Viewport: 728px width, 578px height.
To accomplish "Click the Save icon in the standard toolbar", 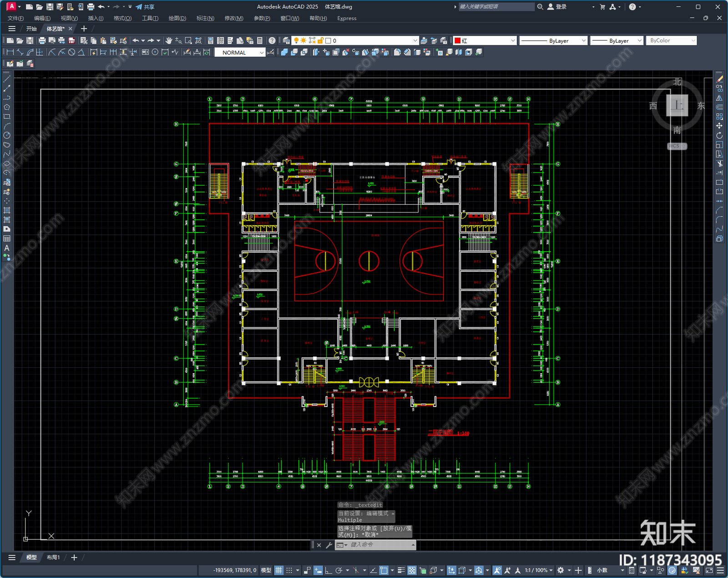I will pos(30,41).
